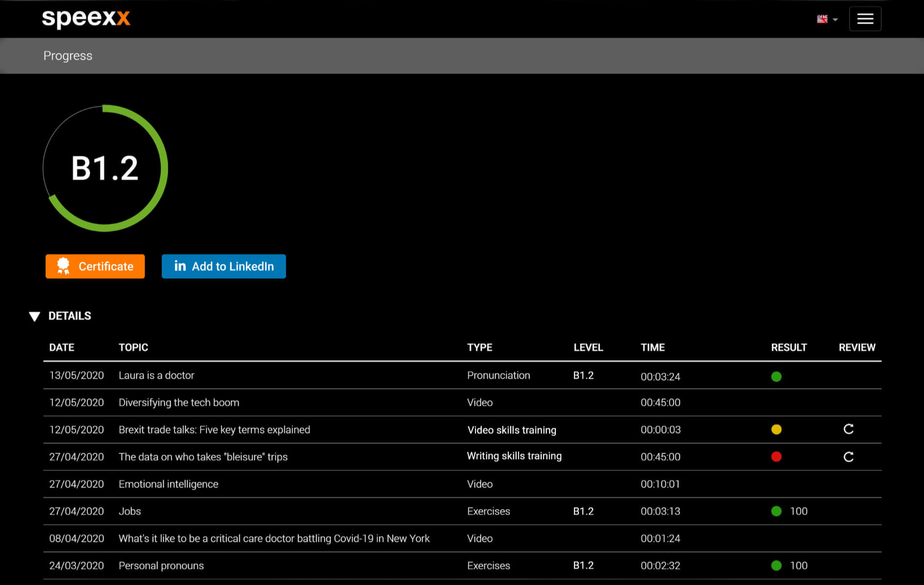Click the Progress page heading

click(68, 56)
